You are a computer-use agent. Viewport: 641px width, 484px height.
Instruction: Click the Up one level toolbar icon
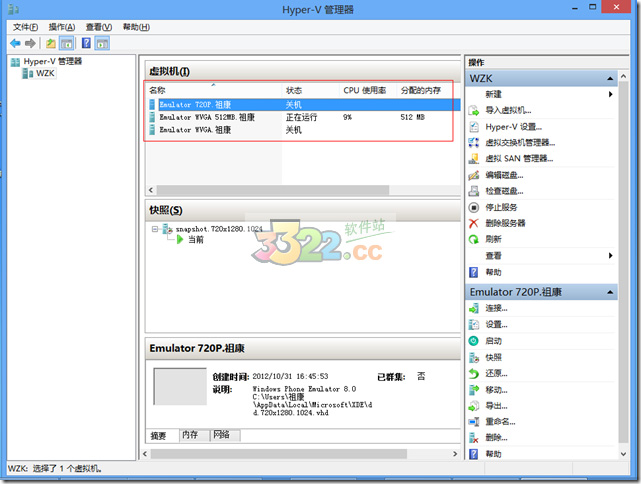pyautogui.click(x=51, y=43)
